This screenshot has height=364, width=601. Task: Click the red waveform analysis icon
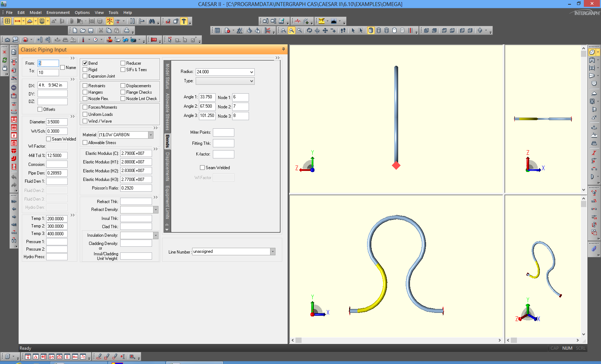coord(298,21)
